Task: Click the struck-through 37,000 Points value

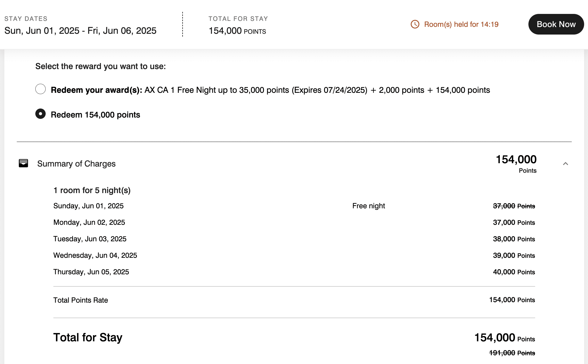Action: click(x=514, y=206)
